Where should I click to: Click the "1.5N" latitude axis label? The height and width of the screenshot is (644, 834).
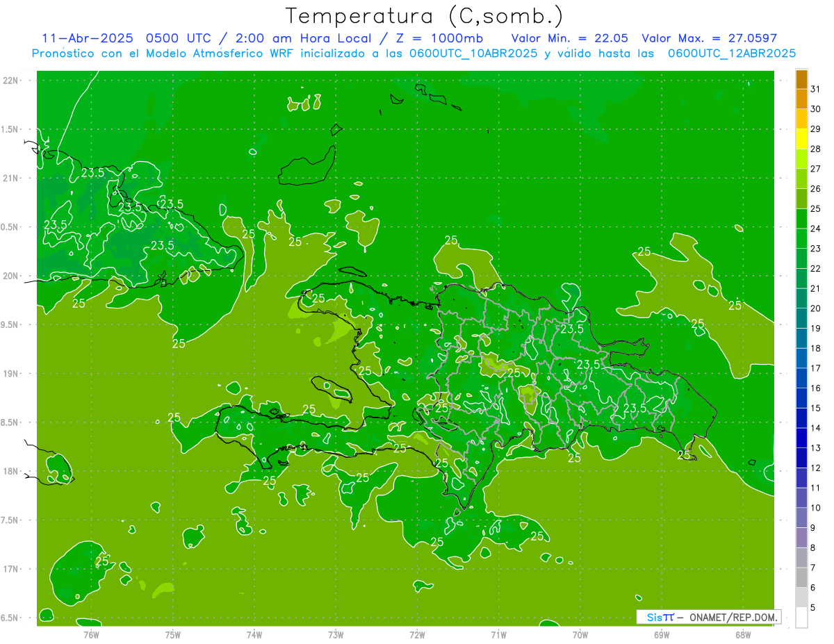10,129
